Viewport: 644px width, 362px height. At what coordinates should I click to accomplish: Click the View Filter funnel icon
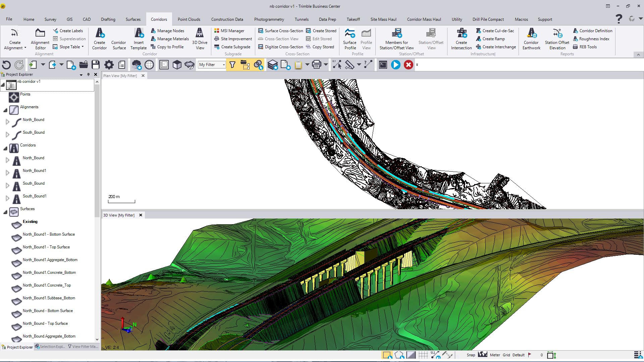(232, 65)
